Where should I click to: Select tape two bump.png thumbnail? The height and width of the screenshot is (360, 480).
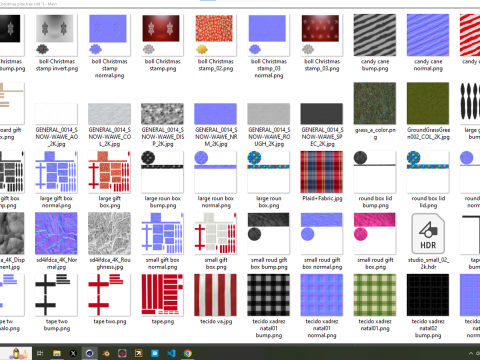[x=56, y=295]
